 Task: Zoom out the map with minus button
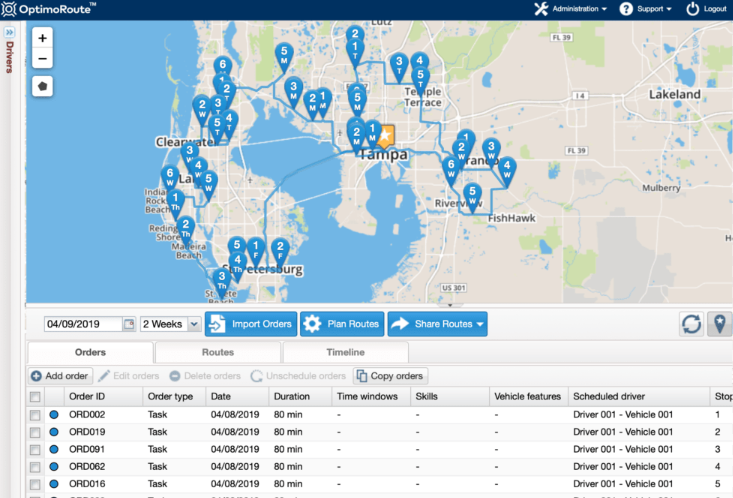pos(42,58)
